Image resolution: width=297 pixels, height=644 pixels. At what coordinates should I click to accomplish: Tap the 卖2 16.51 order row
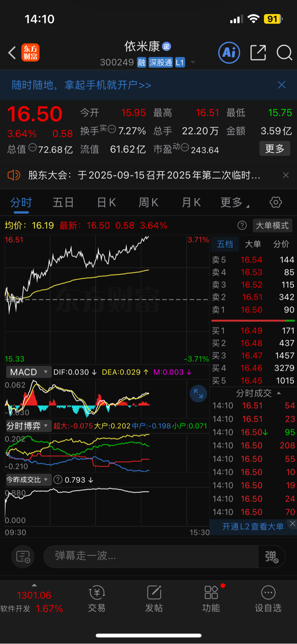(x=253, y=297)
